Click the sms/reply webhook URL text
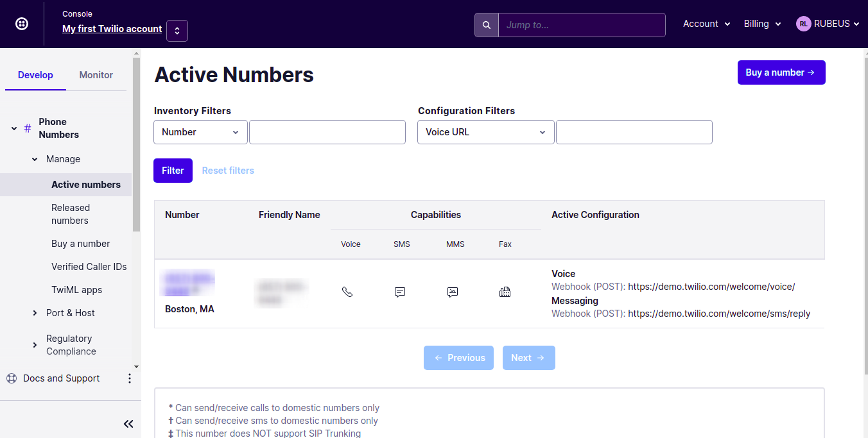Viewport: 868px width, 438px height. 719,314
